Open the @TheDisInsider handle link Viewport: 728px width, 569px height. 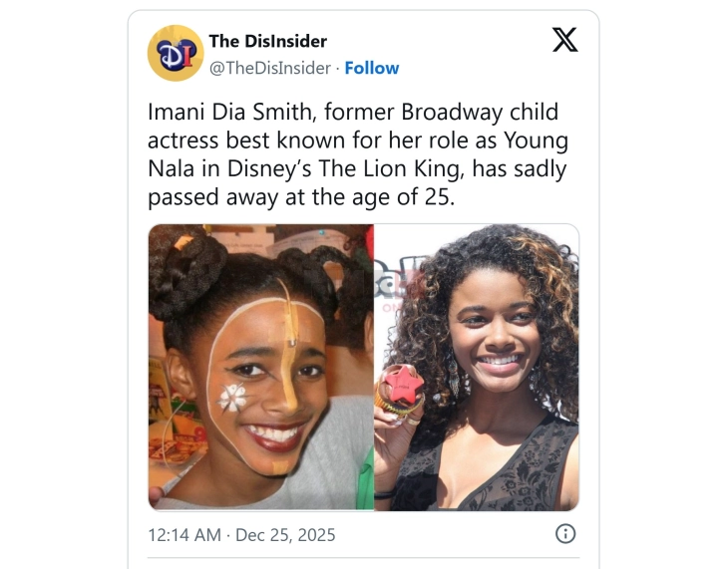[269, 68]
